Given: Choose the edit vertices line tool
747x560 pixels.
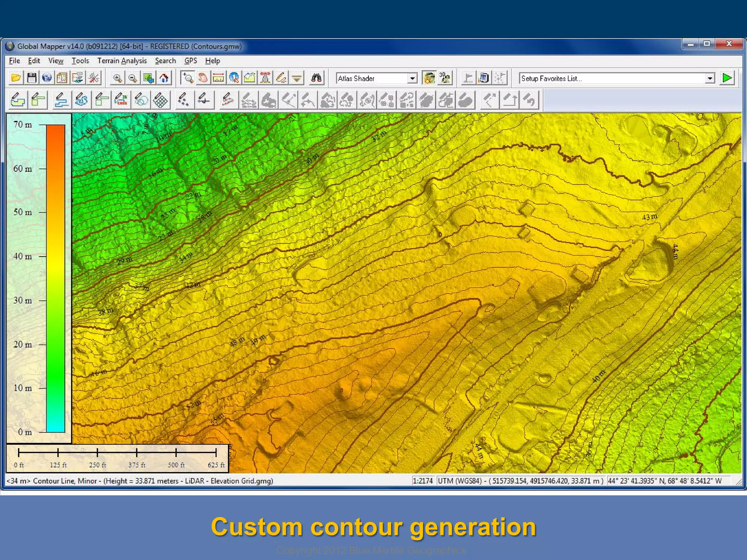Looking at the screenshot, I should coord(228,100).
